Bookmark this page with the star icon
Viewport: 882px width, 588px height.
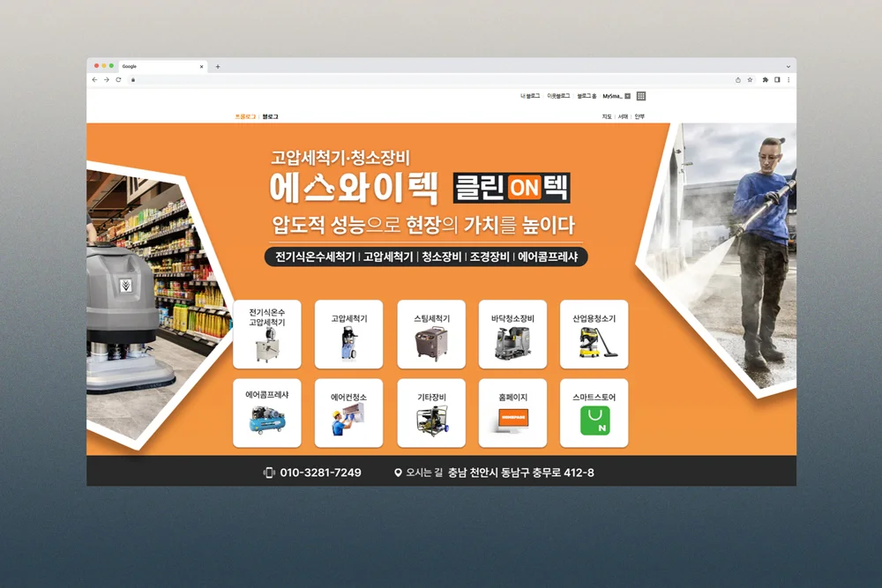coord(750,80)
